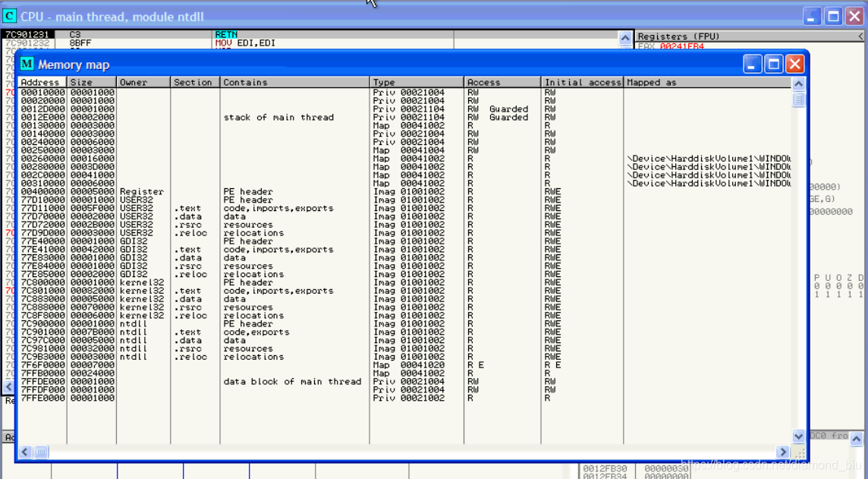Select address 77D11000 USER32 .text row
Image resolution: width=868 pixels, height=479 pixels.
pyautogui.click(x=405, y=208)
